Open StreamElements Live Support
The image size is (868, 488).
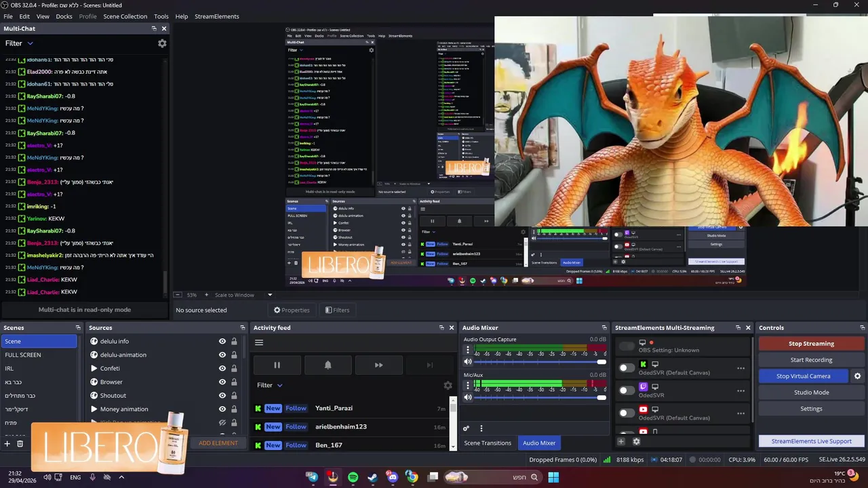(811, 441)
